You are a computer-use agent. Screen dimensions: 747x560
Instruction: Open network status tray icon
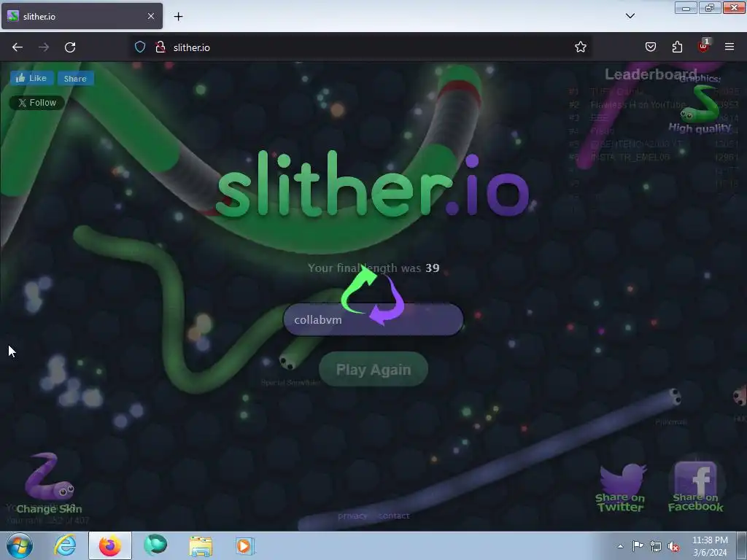tap(656, 546)
